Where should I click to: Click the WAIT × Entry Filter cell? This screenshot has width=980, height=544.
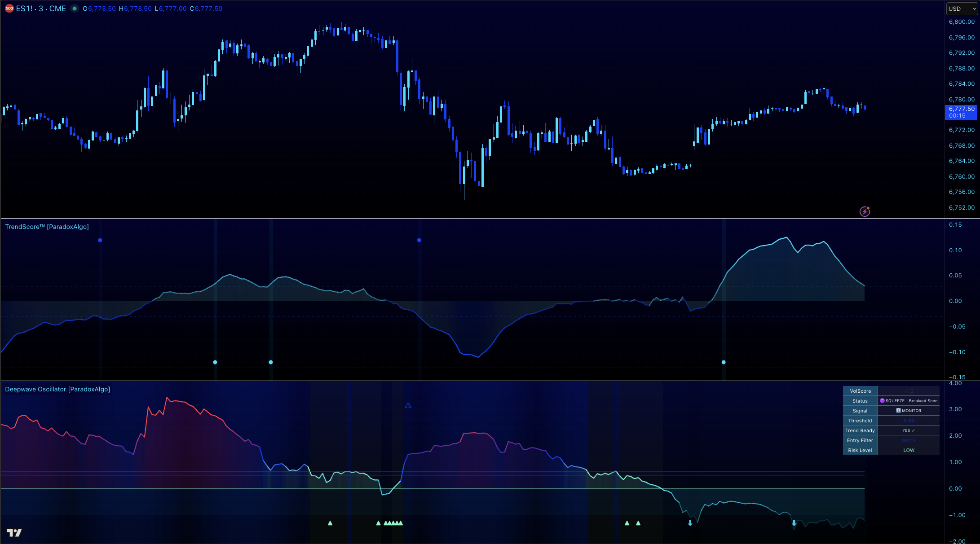[909, 440]
